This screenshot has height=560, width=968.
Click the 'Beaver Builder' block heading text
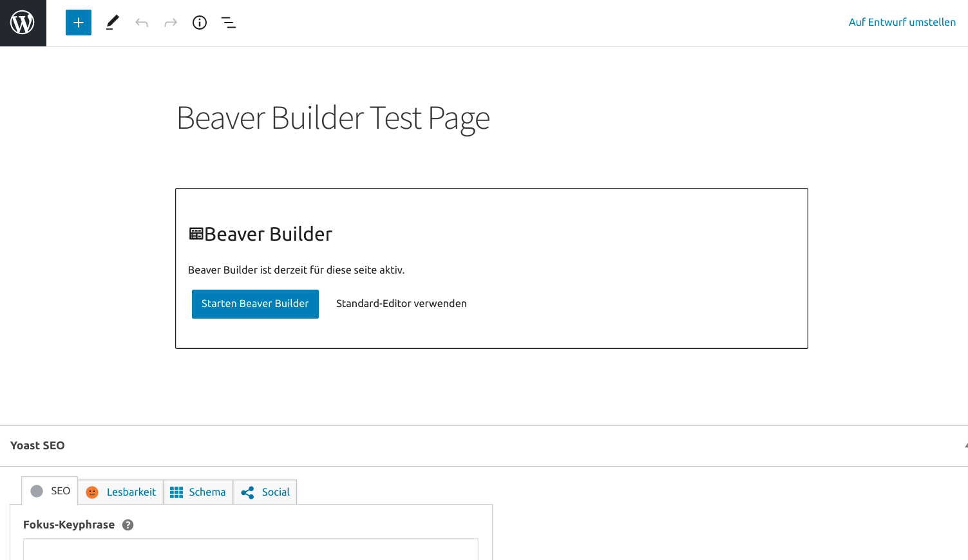pyautogui.click(x=268, y=234)
